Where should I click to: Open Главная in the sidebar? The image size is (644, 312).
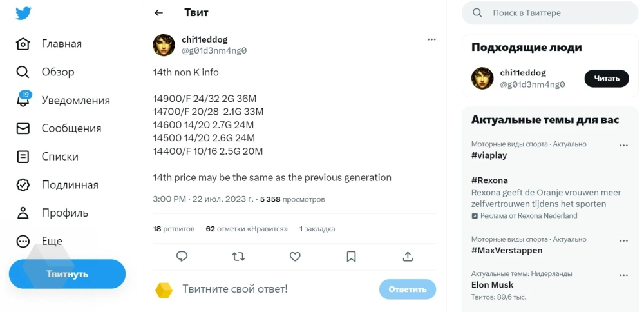(61, 44)
